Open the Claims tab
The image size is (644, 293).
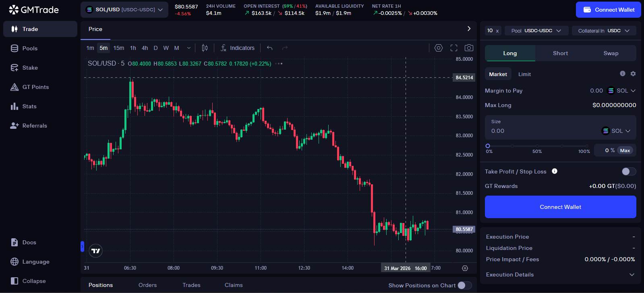234,285
